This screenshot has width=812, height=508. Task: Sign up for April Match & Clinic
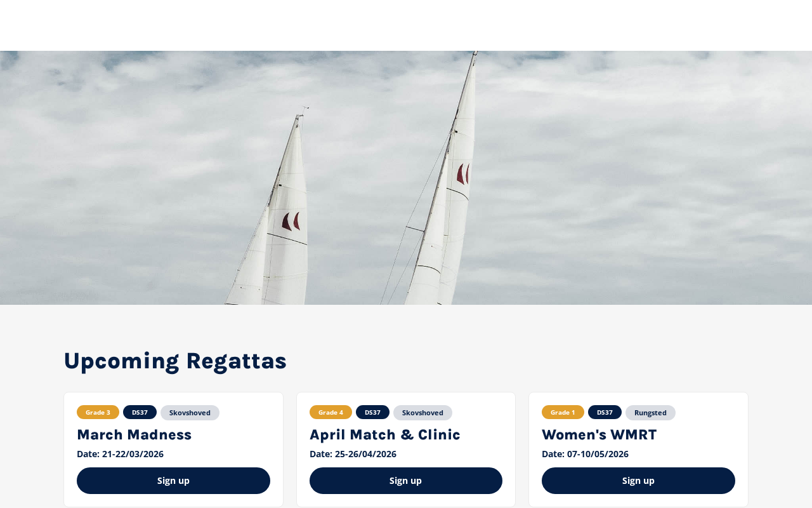[406, 481]
